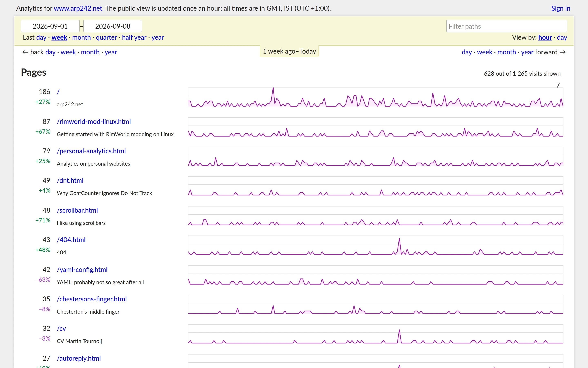Open /personal-analytics.html page
The width and height of the screenshot is (588, 368).
click(x=91, y=151)
